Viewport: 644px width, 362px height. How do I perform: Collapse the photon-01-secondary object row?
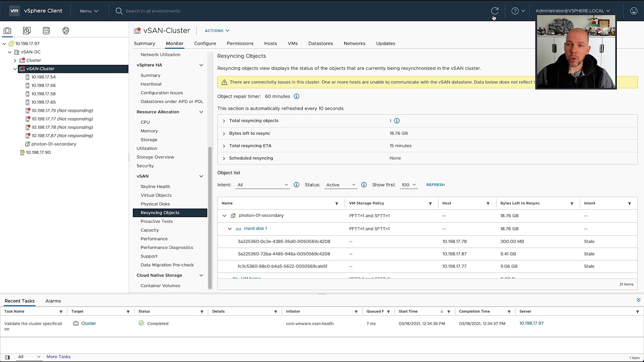224,215
